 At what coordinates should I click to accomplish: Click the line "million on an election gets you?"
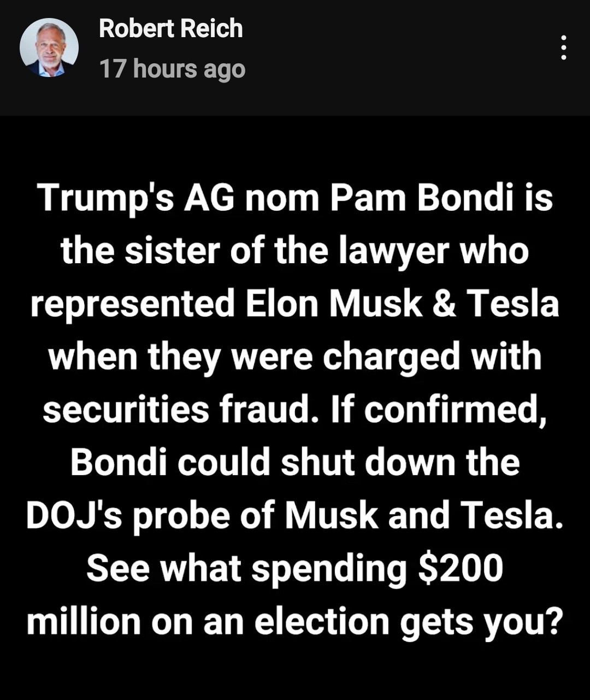pyautogui.click(x=295, y=621)
